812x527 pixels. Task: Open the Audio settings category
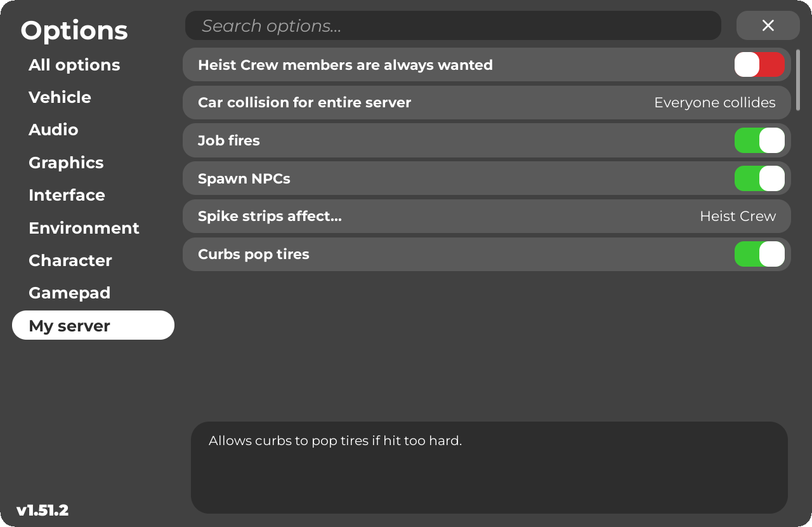pos(53,130)
